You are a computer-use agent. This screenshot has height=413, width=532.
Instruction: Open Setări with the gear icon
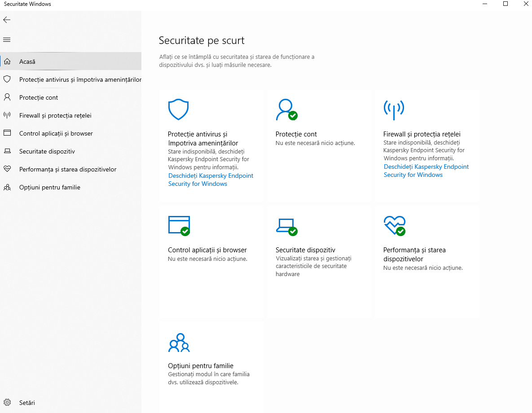(x=7, y=402)
